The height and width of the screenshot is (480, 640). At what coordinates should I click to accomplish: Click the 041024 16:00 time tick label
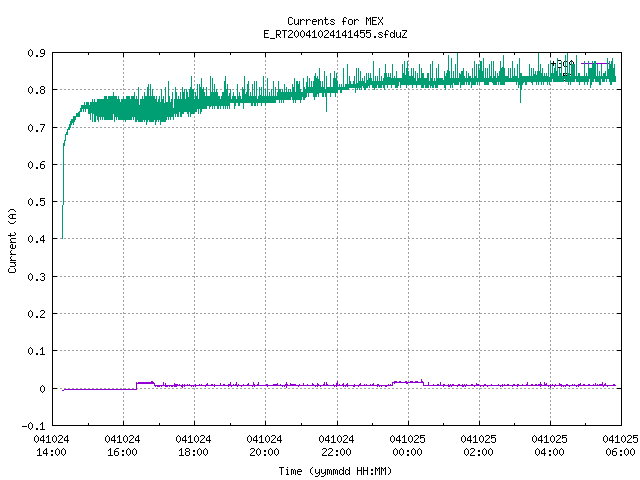(122, 446)
